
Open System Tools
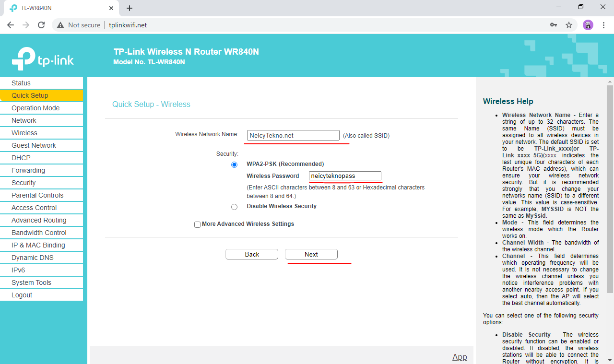point(41,282)
